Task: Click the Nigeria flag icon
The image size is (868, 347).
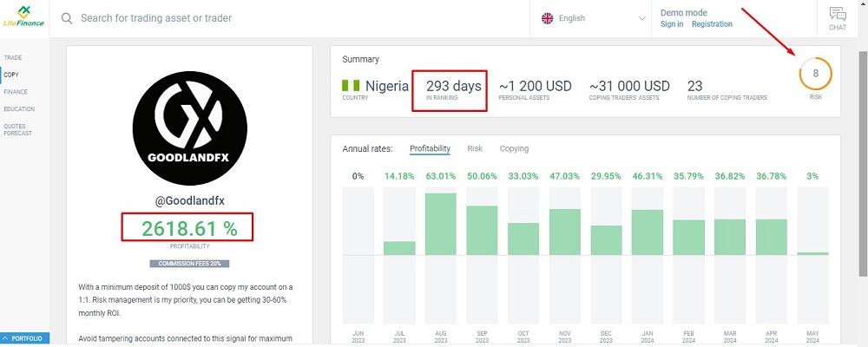Action: pos(351,86)
